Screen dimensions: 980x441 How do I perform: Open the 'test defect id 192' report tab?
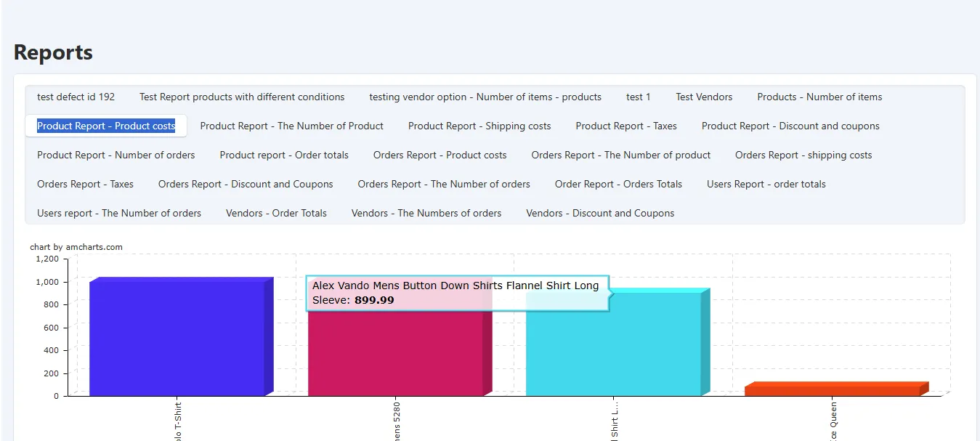click(x=76, y=97)
